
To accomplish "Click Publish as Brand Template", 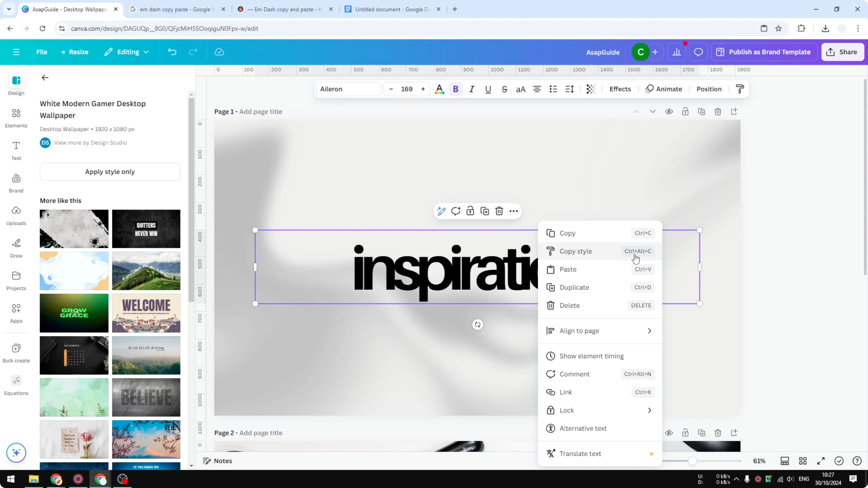I will point(764,52).
